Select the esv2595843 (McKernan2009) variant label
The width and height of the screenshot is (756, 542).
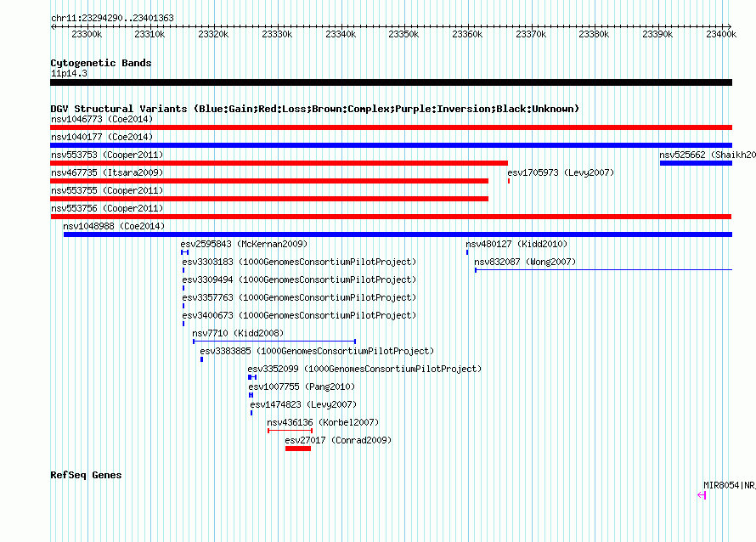click(244, 244)
